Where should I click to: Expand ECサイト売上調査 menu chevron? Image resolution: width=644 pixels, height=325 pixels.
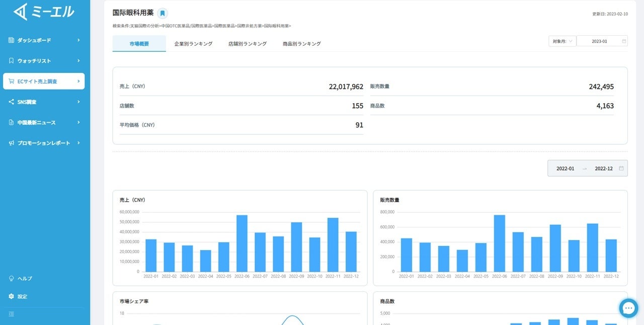78,82
